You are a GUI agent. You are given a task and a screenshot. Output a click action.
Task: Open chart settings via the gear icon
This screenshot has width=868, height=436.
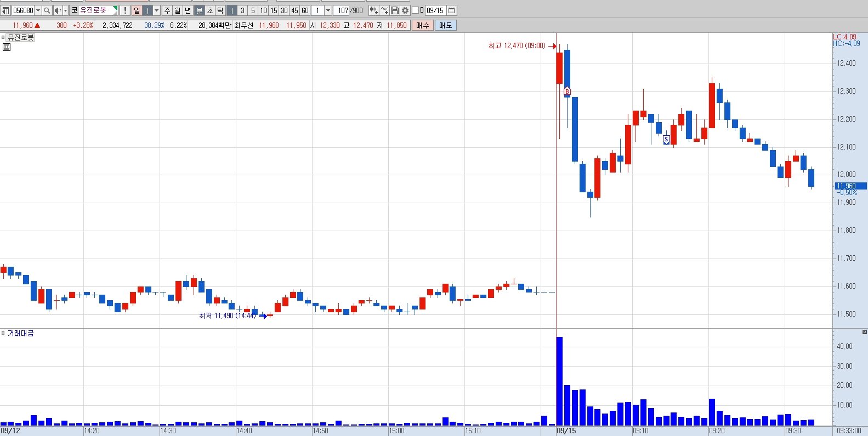(405, 10)
